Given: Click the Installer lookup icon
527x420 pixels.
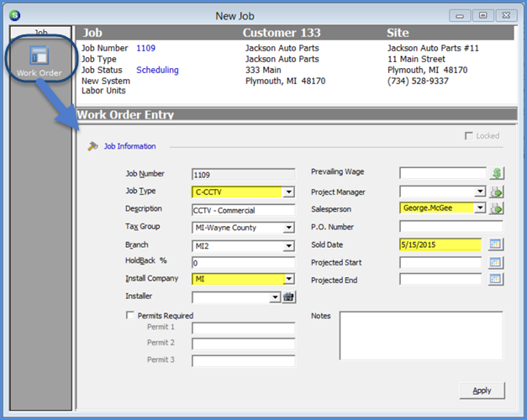Looking at the screenshot, I should point(288,297).
